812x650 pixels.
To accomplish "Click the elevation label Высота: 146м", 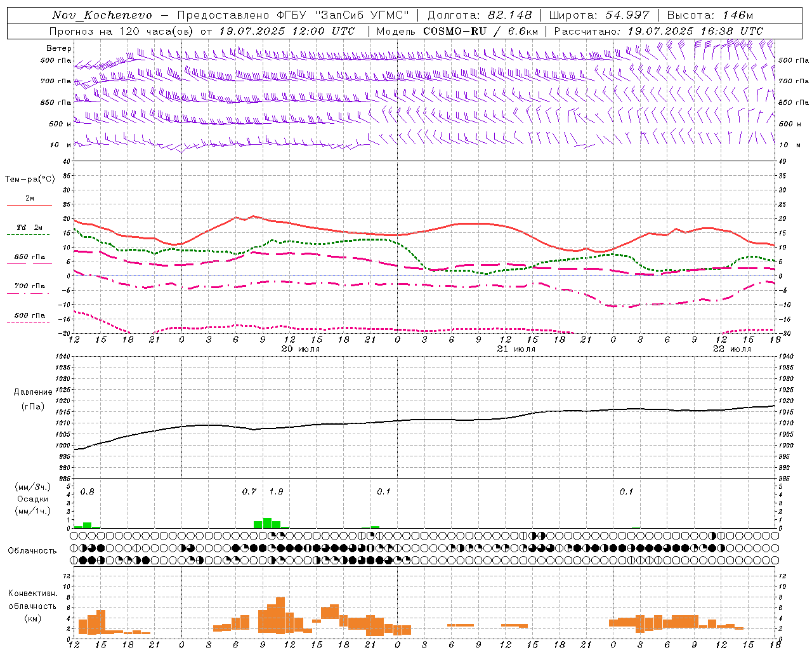I will (710, 15).
